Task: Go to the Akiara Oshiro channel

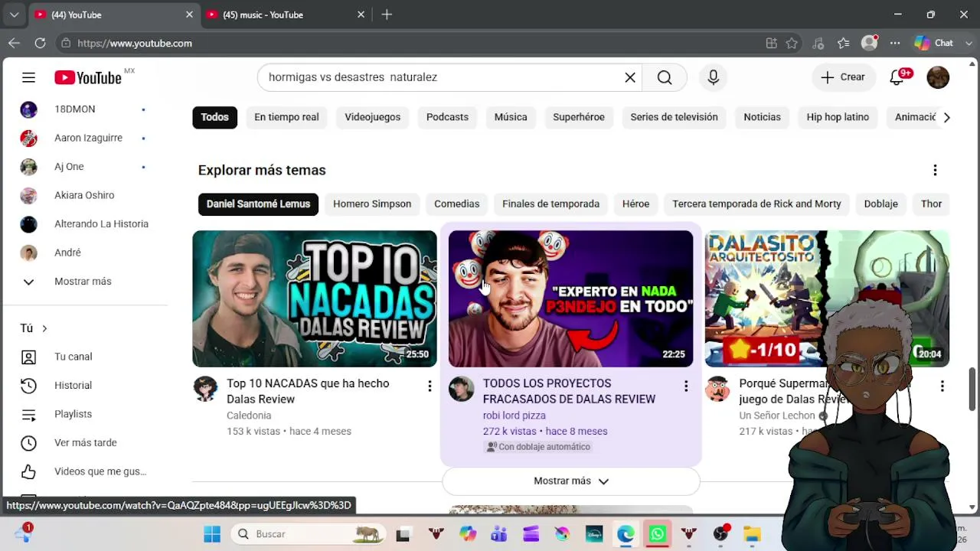Action: [x=84, y=195]
